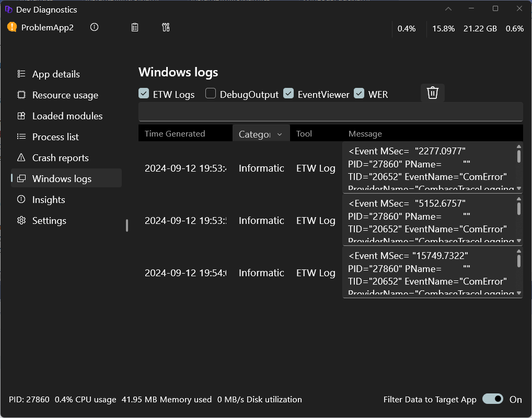Screen dimensions: 532x418
Task: Click the 21.22 GB memory value
Action: click(480, 29)
